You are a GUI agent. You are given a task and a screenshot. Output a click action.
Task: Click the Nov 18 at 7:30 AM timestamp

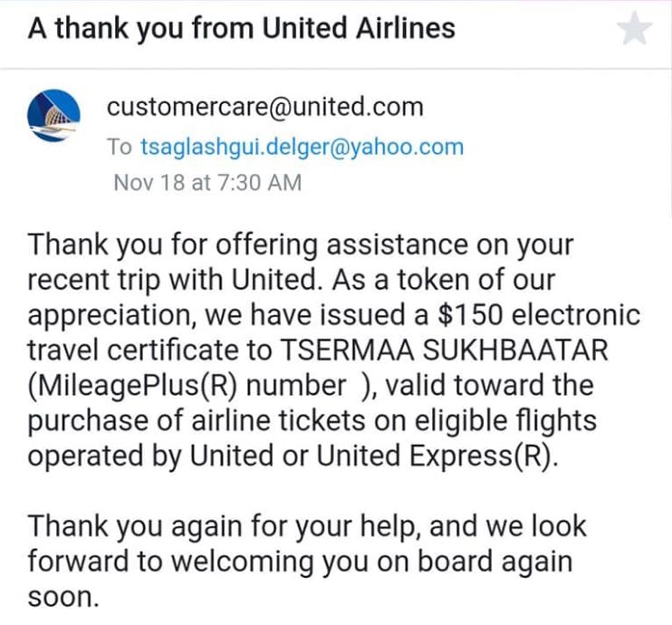(x=207, y=182)
